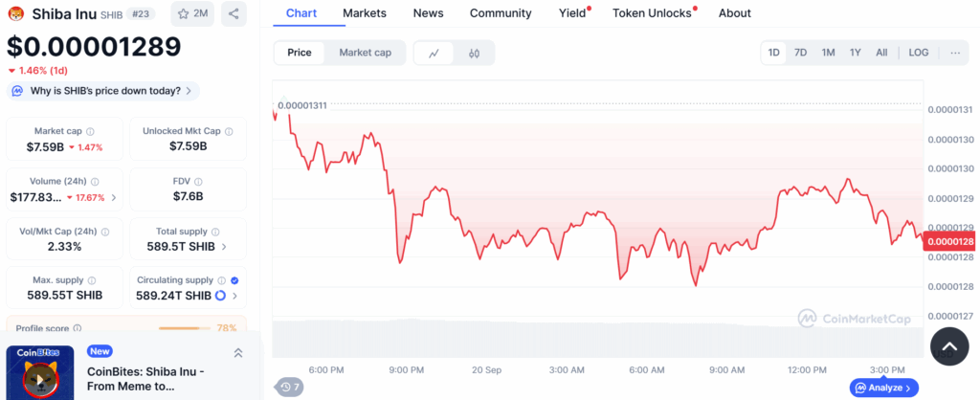Open the Community tab

(501, 13)
